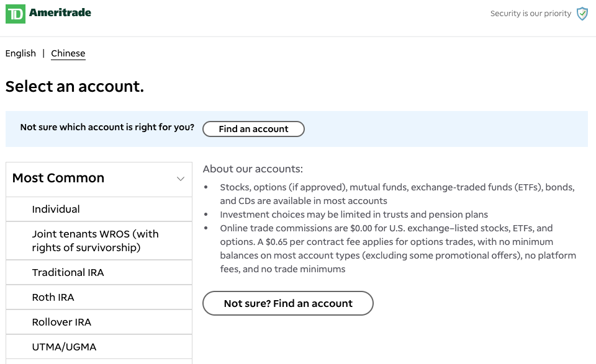The width and height of the screenshot is (596, 364).
Task: Click 'Not sure which account is right for you?' text
Action: point(107,127)
